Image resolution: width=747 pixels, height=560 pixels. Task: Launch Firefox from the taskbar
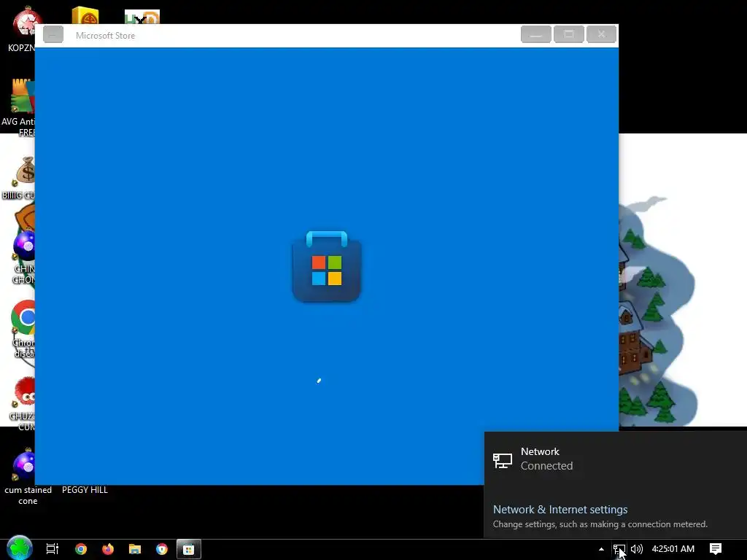click(x=108, y=549)
